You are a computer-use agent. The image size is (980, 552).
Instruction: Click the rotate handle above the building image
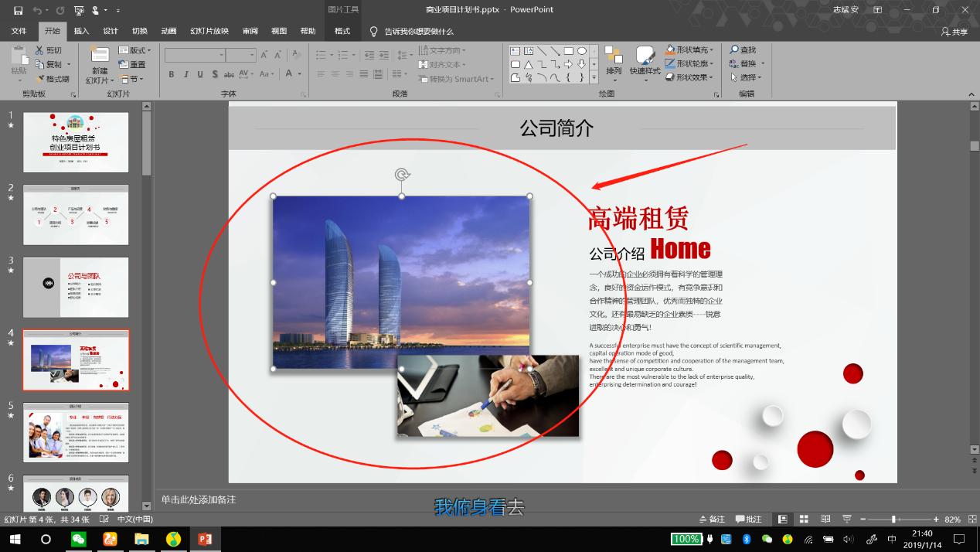[x=402, y=175]
